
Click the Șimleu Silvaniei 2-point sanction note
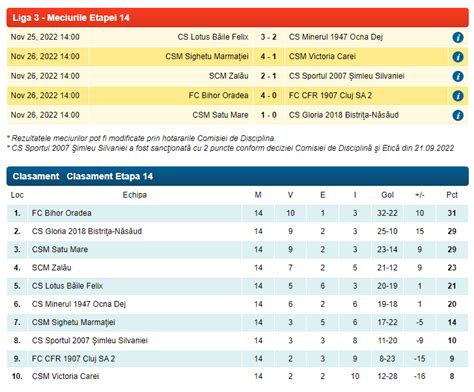point(230,148)
